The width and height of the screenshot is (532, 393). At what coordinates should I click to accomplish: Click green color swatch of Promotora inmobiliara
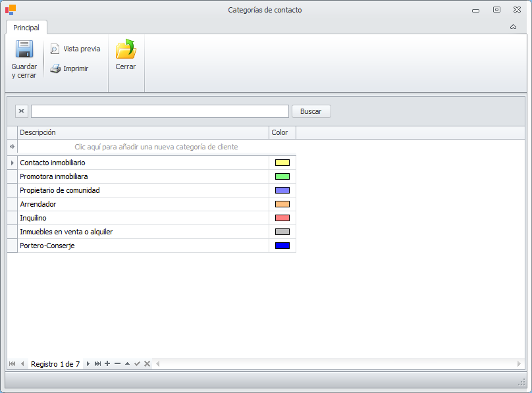[x=282, y=176]
